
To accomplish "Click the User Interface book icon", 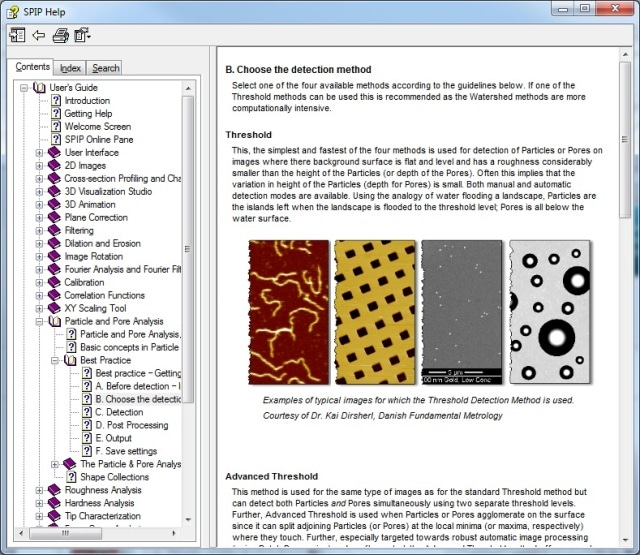I will [x=54, y=152].
